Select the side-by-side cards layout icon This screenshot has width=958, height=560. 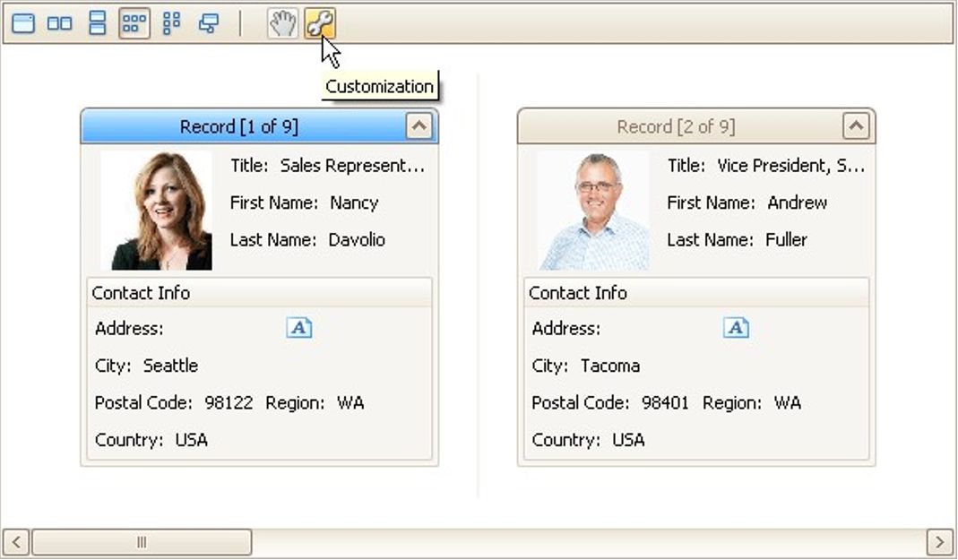coord(59,23)
